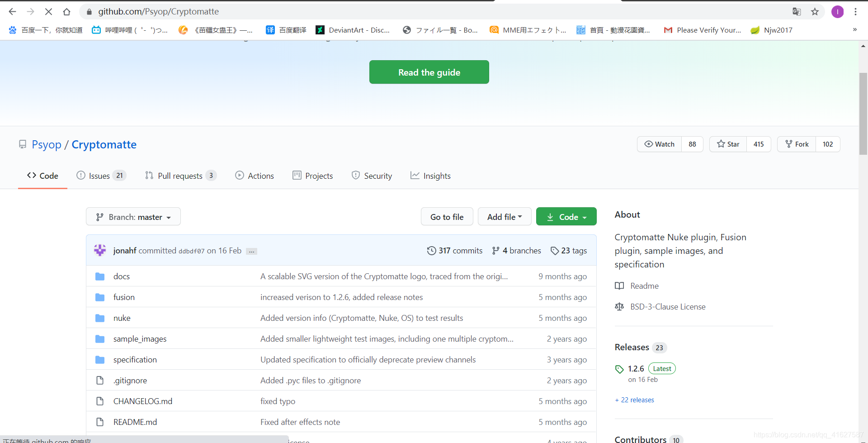The height and width of the screenshot is (443, 868).
Task: Click the Read the guide button
Action: pyautogui.click(x=429, y=72)
